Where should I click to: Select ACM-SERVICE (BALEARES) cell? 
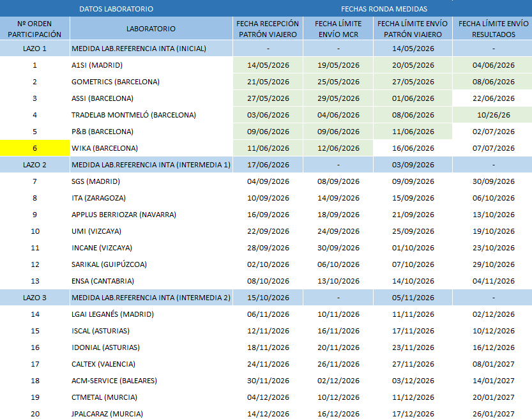[151, 381]
